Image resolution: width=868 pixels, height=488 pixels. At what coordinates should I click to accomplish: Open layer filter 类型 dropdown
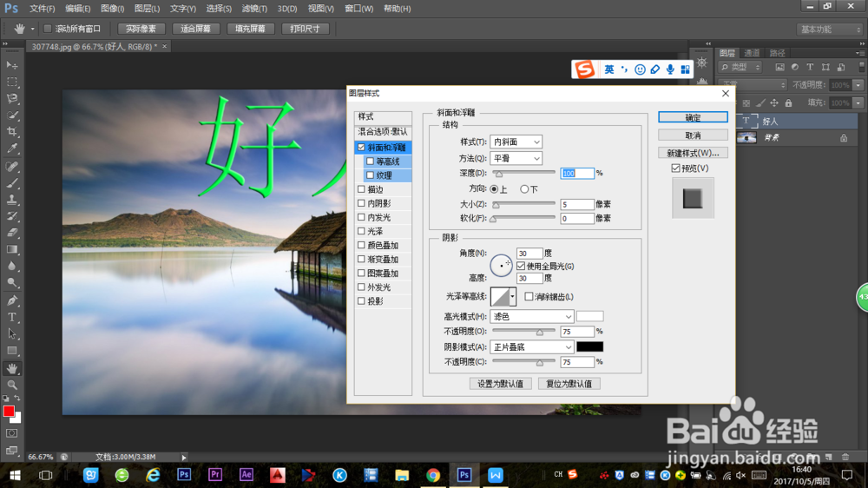click(740, 67)
